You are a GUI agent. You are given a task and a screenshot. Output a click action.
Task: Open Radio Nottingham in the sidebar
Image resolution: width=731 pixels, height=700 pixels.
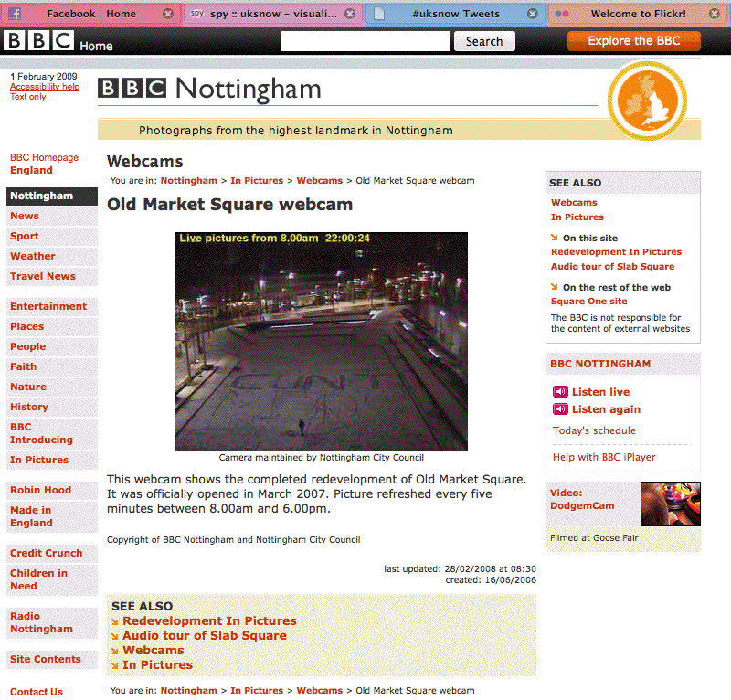pyautogui.click(x=52, y=622)
